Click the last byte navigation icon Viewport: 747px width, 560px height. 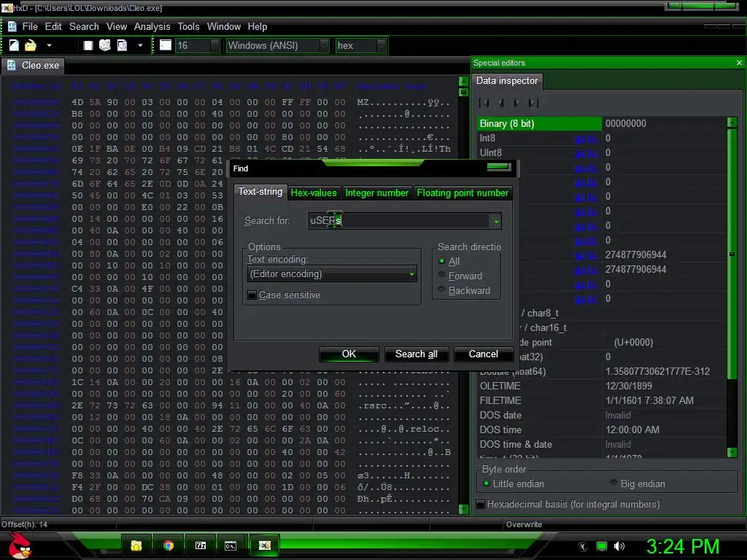click(533, 102)
